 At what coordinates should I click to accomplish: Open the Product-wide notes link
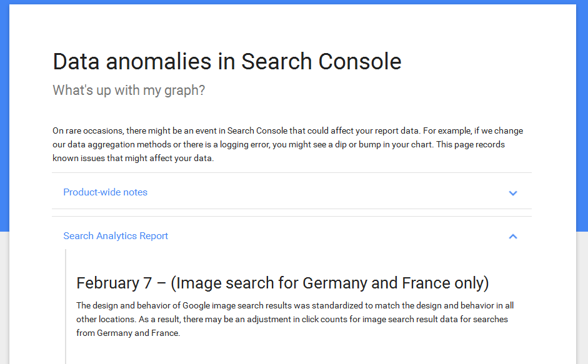pyautogui.click(x=105, y=192)
